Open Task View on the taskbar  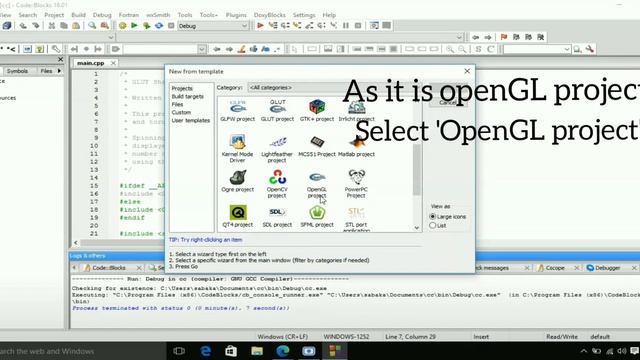click(179, 351)
